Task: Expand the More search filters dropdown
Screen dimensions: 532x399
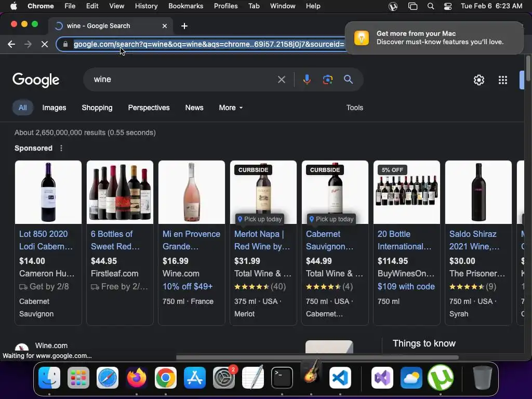Action: click(231, 108)
